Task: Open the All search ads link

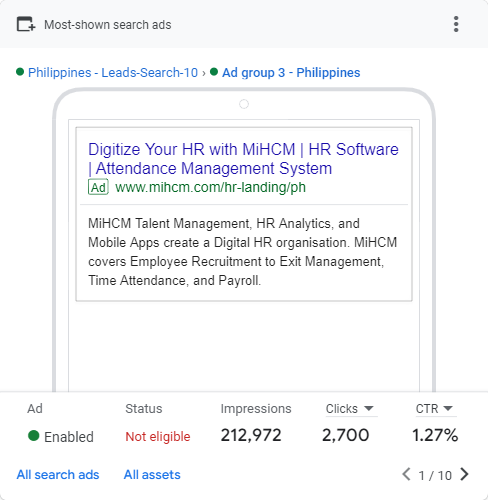Action: [58, 475]
